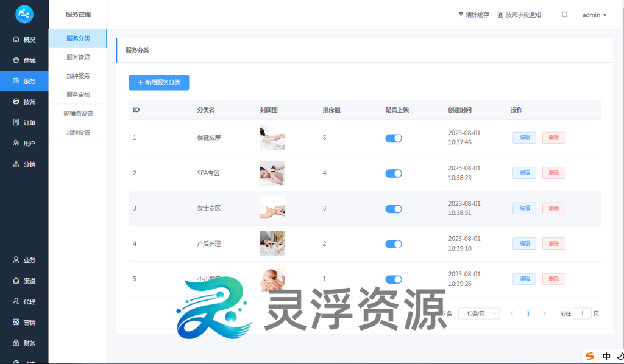Click 创建时间 column header

[x=459, y=110]
